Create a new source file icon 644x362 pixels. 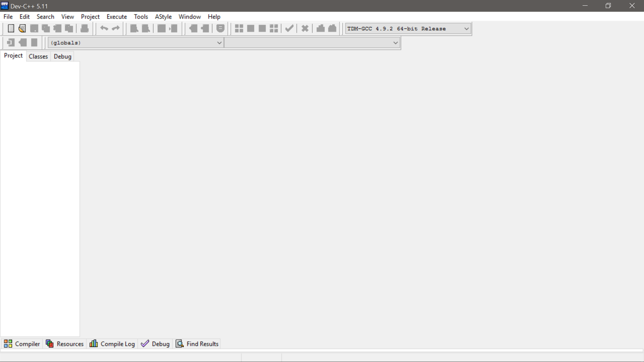(11, 29)
